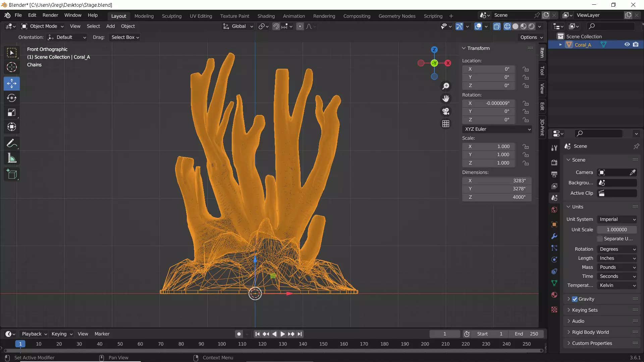The width and height of the screenshot is (644, 362).
Task: Activate the Transform tool
Action: click(x=12, y=127)
